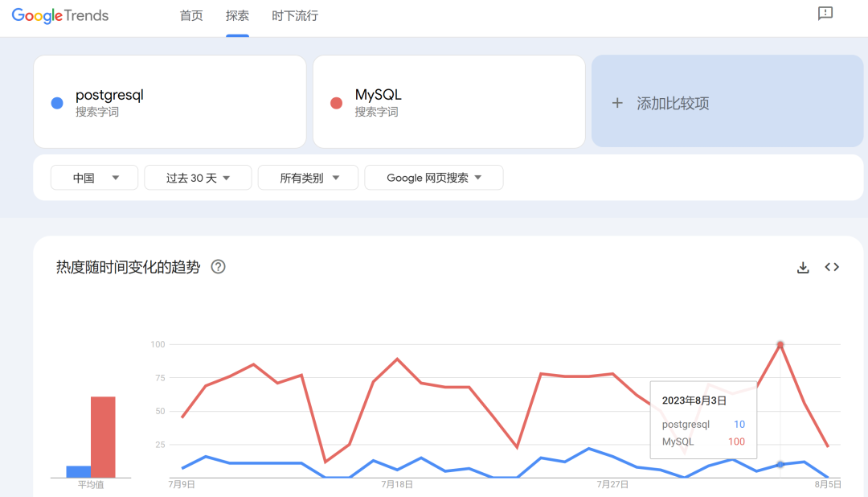
Task: Click the plus icon in 添加比较项
Action: pyautogui.click(x=617, y=103)
